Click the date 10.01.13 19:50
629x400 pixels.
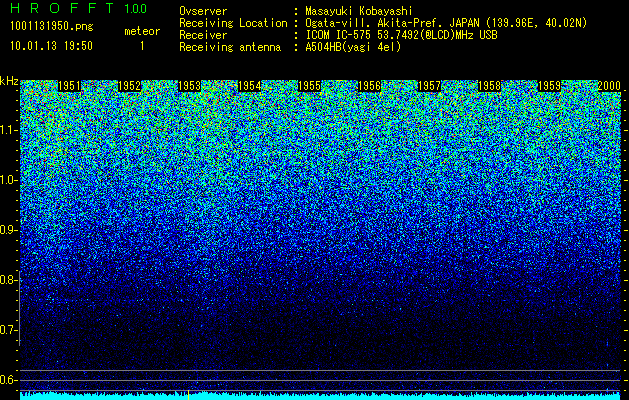click(x=51, y=46)
